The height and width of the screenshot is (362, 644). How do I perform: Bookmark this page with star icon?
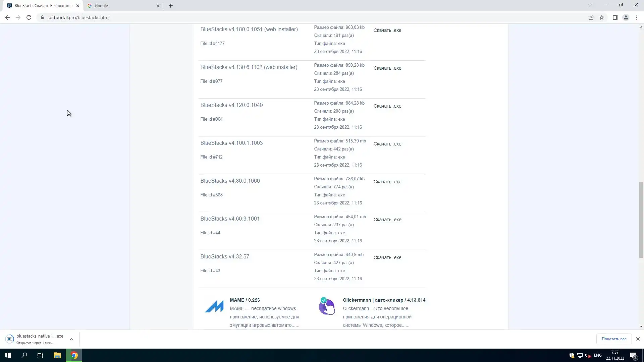[602, 17]
